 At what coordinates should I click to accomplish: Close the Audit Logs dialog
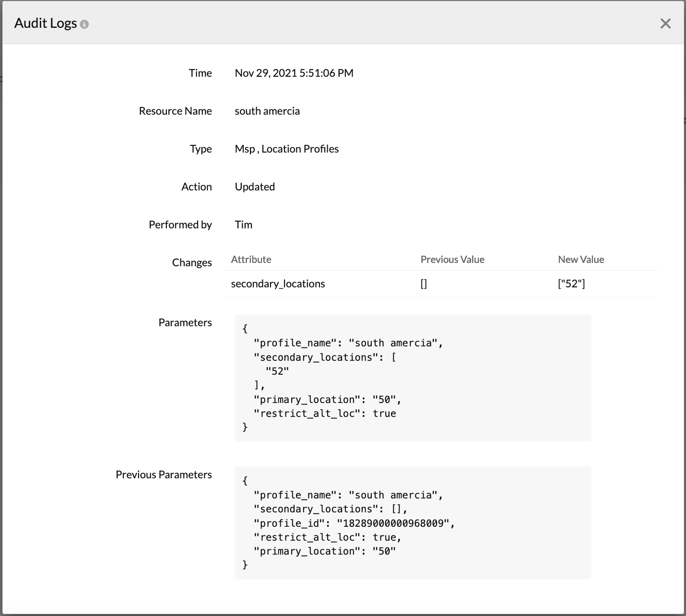(665, 24)
